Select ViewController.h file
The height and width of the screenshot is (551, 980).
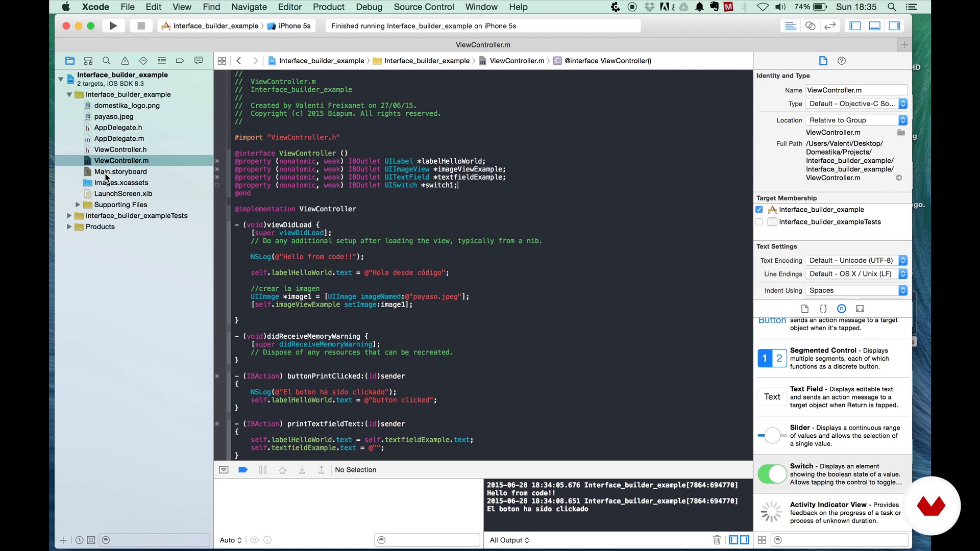click(120, 149)
